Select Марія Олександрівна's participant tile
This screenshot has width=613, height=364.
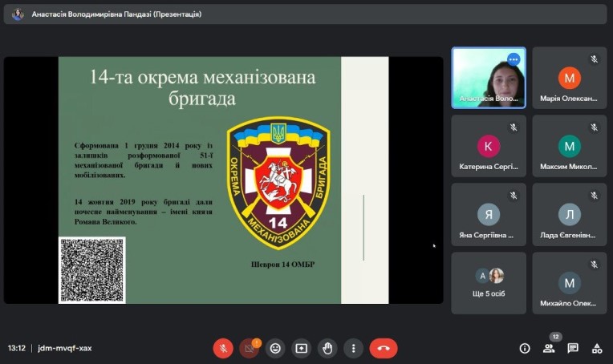(569, 78)
